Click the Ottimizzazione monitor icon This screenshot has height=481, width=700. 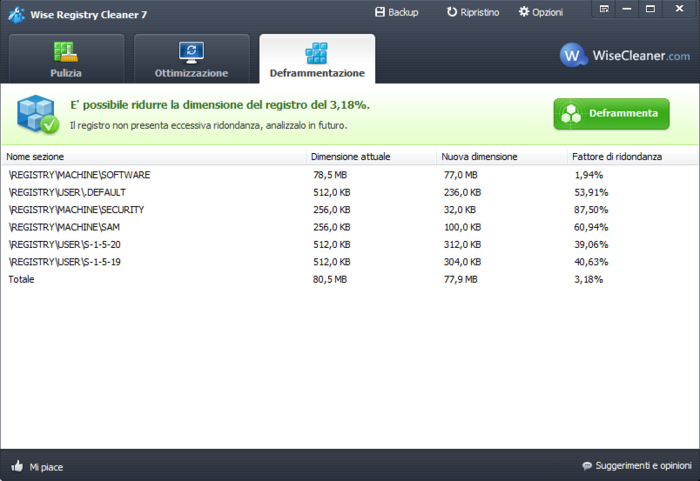point(191,51)
